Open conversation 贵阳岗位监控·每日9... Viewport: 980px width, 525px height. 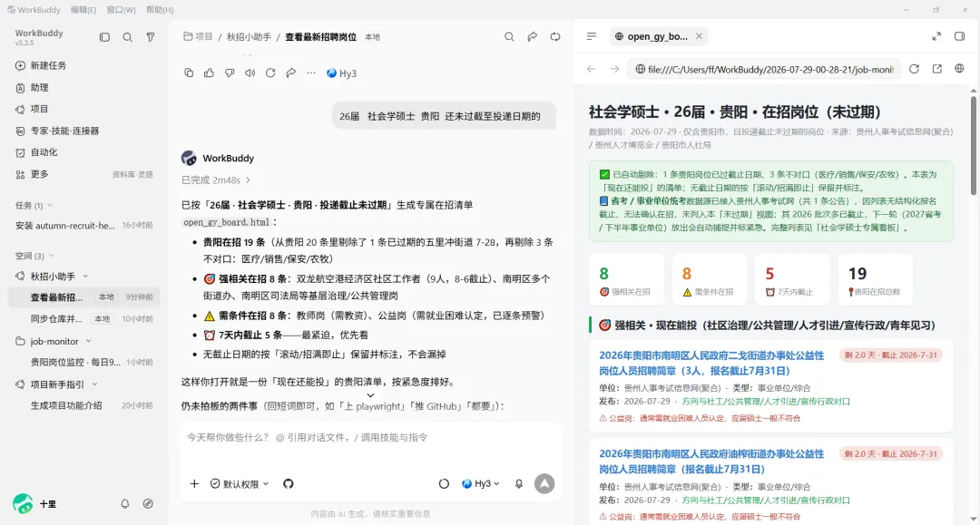pyautogui.click(x=83, y=362)
